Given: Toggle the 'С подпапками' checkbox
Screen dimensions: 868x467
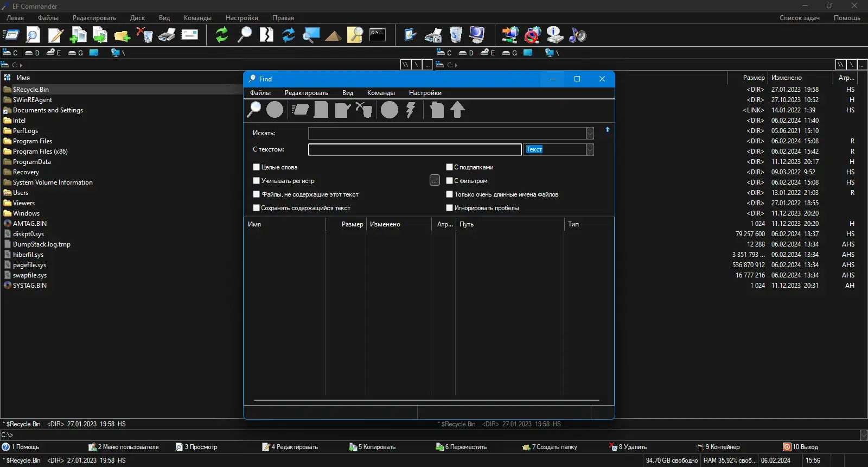Looking at the screenshot, I should click(449, 167).
